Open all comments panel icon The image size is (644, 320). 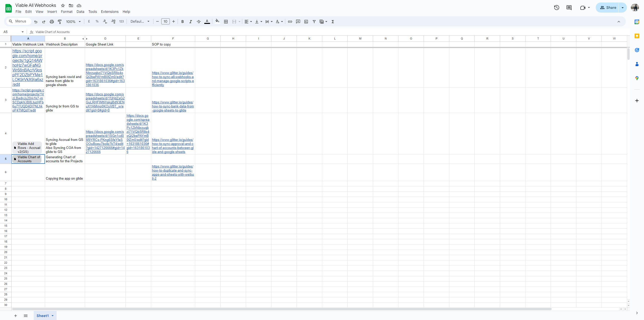click(569, 8)
